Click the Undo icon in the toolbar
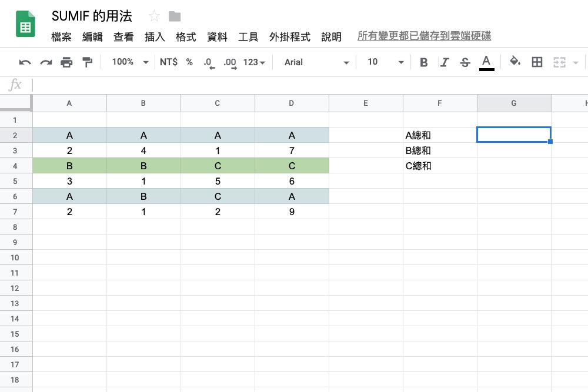588x392 pixels. pyautogui.click(x=24, y=62)
